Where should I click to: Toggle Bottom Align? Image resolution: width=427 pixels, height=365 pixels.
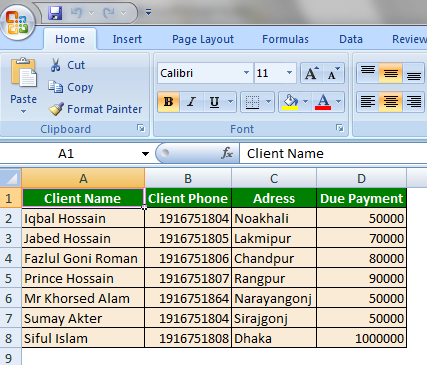(414, 73)
